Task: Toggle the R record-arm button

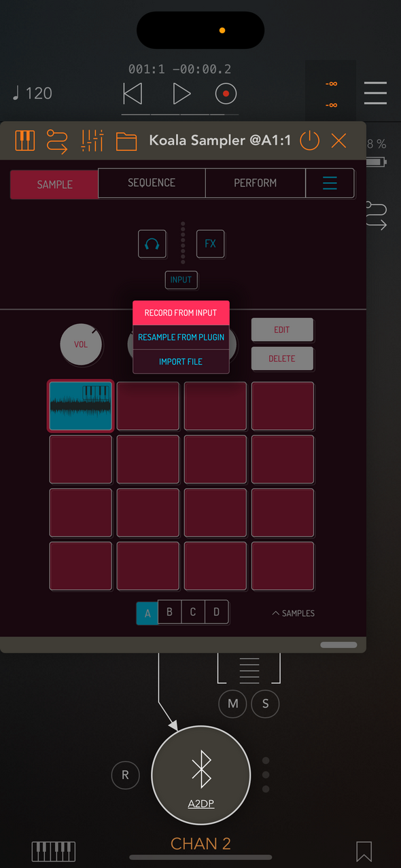Action: pyautogui.click(x=125, y=775)
